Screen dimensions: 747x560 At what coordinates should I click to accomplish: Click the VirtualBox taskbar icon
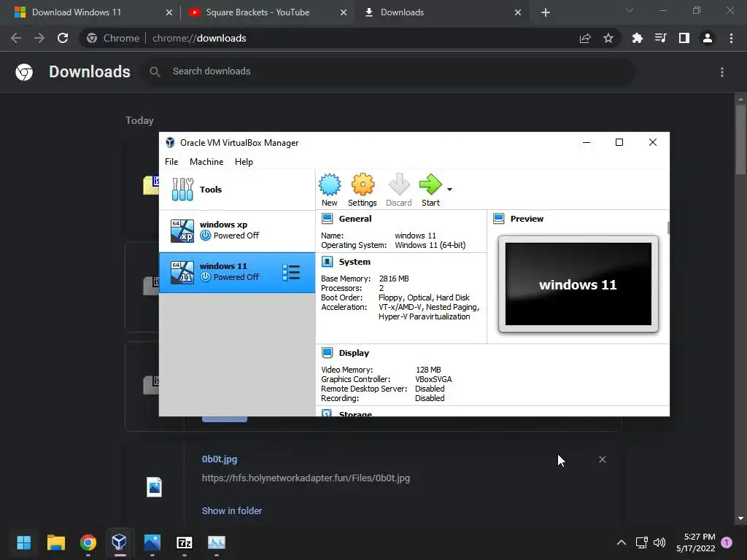pyautogui.click(x=120, y=542)
